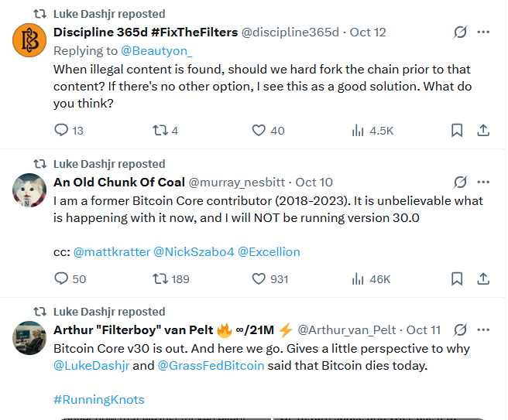The image size is (508, 420).
Task: Open more options on Discipline 365d post
Action: click(483, 32)
